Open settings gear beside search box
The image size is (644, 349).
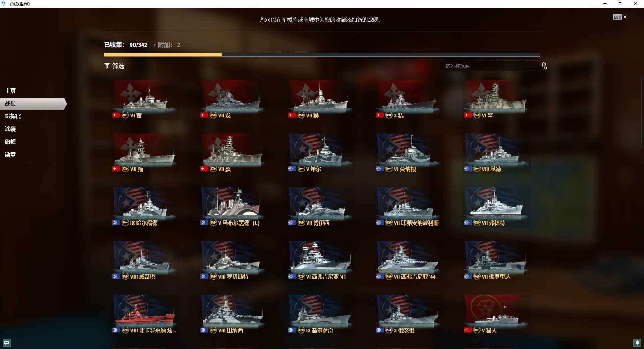click(544, 66)
